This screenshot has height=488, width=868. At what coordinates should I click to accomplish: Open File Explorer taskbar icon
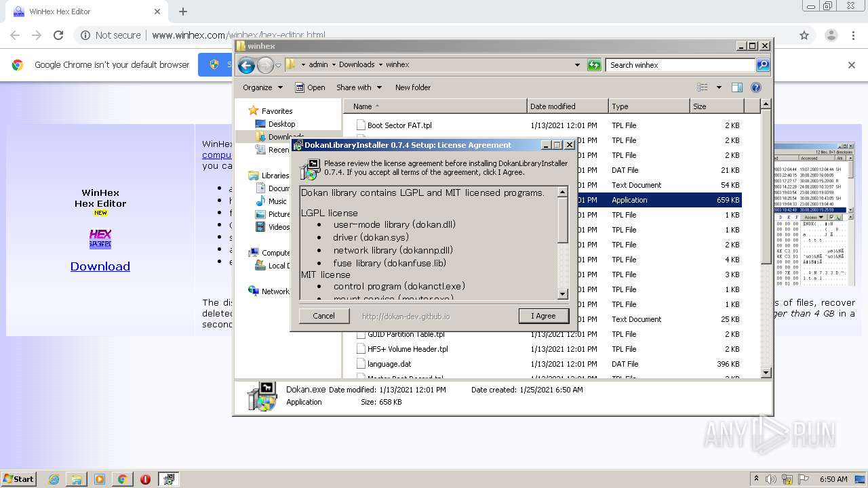77,479
